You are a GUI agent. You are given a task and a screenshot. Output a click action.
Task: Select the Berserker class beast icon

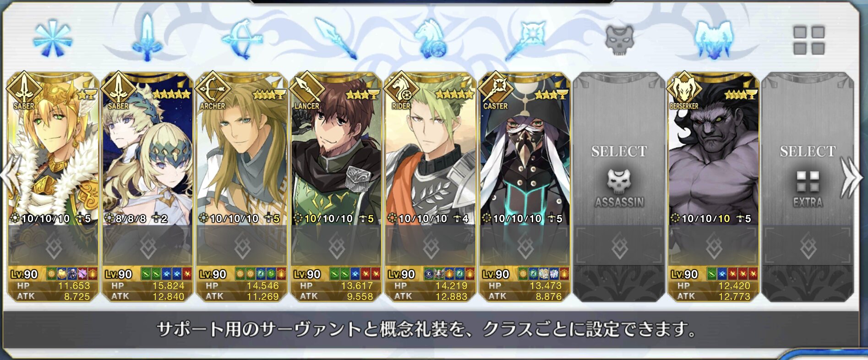tap(714, 40)
